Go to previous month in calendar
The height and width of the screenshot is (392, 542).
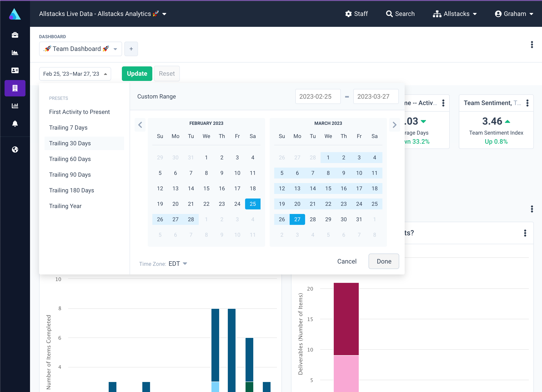click(140, 125)
